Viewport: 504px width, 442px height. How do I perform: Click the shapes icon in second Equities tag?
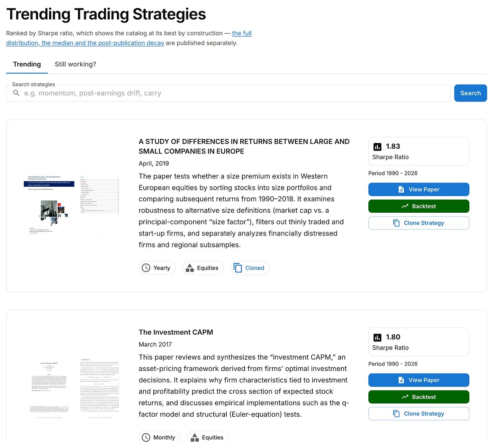point(195,437)
